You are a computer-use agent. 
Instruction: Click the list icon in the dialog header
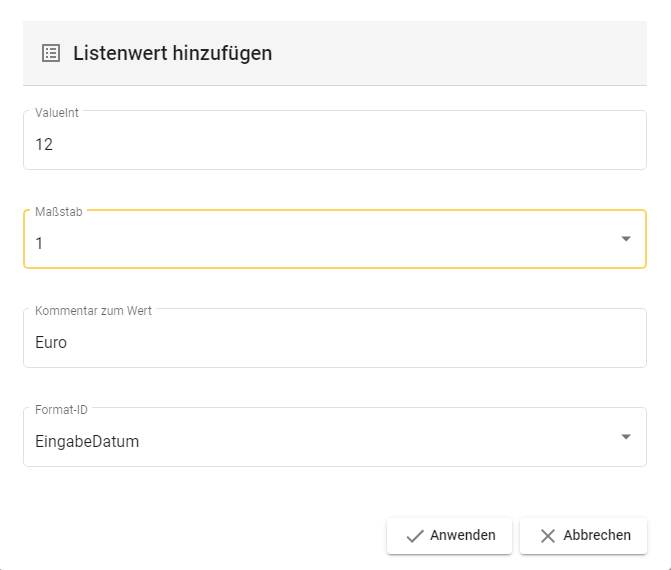[x=51, y=53]
